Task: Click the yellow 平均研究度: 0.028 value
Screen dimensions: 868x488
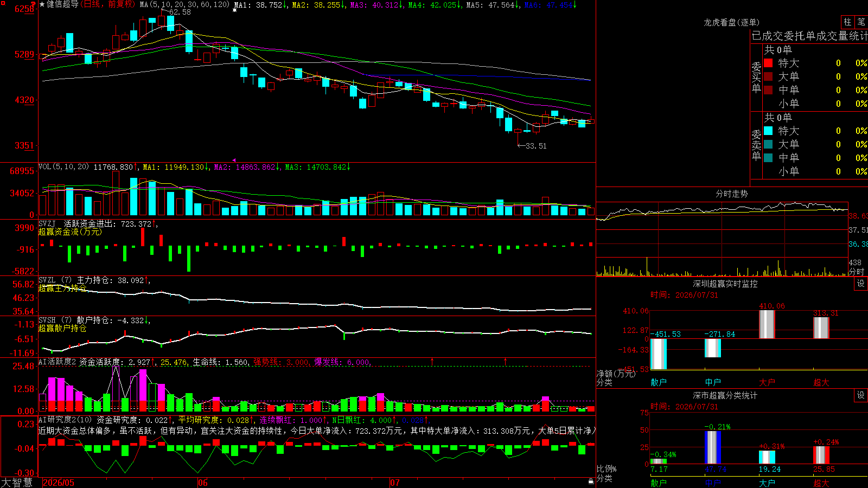Action: coord(215,420)
